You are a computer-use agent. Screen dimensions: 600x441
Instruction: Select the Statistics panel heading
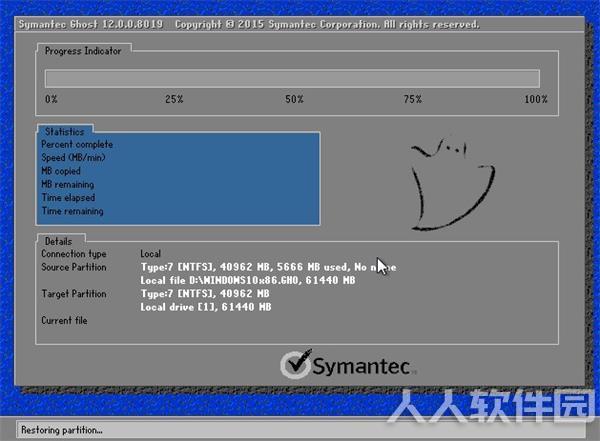(64, 132)
